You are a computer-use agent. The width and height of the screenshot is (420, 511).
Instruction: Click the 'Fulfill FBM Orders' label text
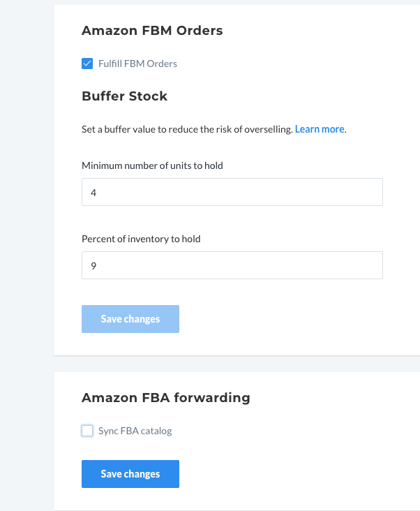point(137,64)
